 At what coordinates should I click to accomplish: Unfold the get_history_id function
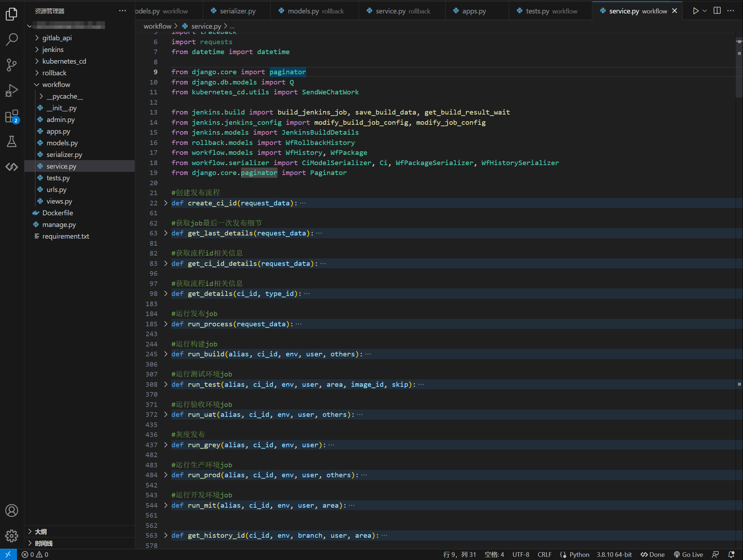(166, 535)
